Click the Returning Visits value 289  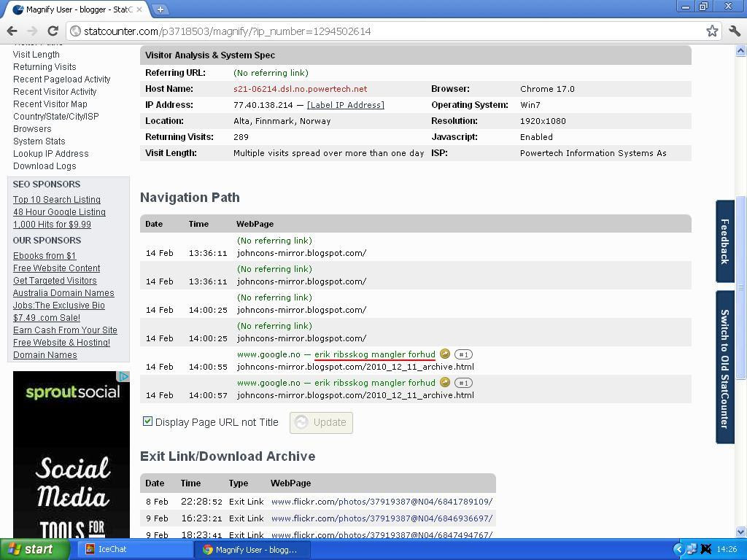pos(241,137)
